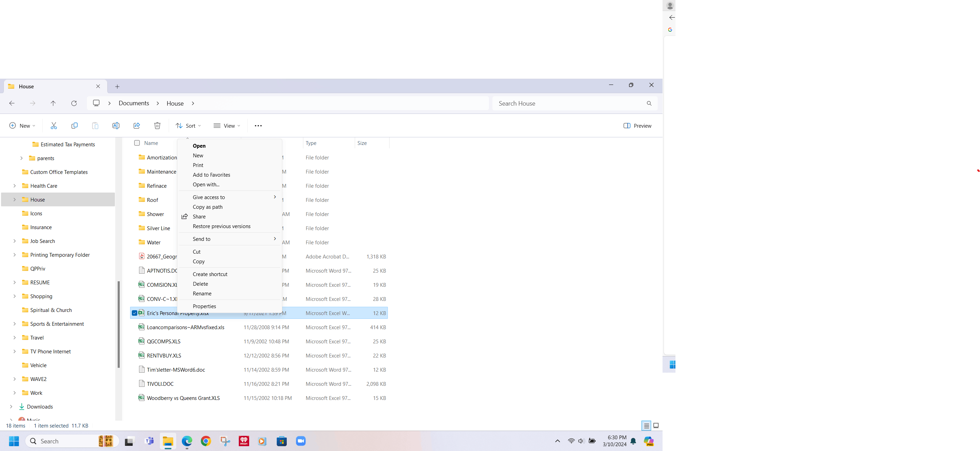The height and width of the screenshot is (451, 980).
Task: Open the View dropdown
Action: click(227, 126)
